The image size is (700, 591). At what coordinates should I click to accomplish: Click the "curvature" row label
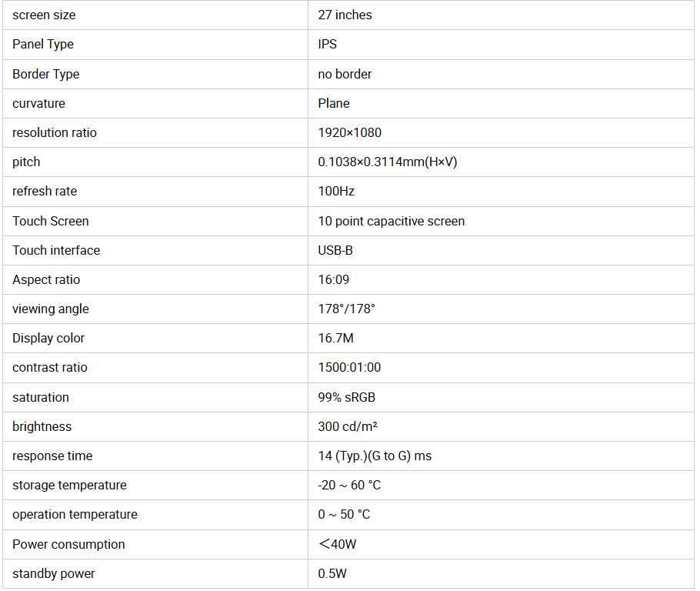pos(38,103)
